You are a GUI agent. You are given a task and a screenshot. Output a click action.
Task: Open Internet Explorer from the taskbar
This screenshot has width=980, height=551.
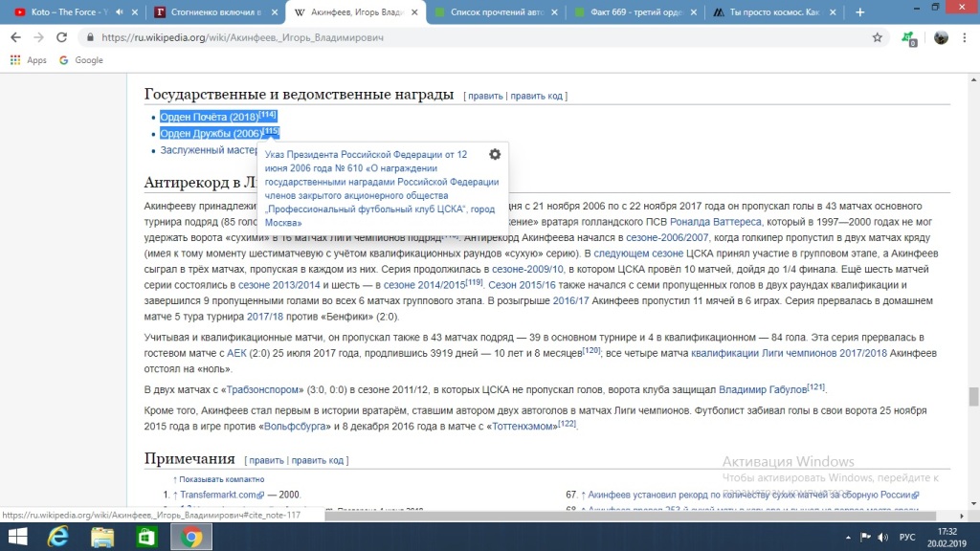click(x=58, y=537)
